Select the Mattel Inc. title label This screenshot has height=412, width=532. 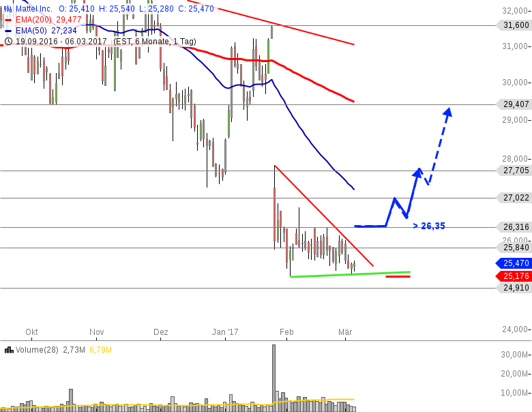34,9
